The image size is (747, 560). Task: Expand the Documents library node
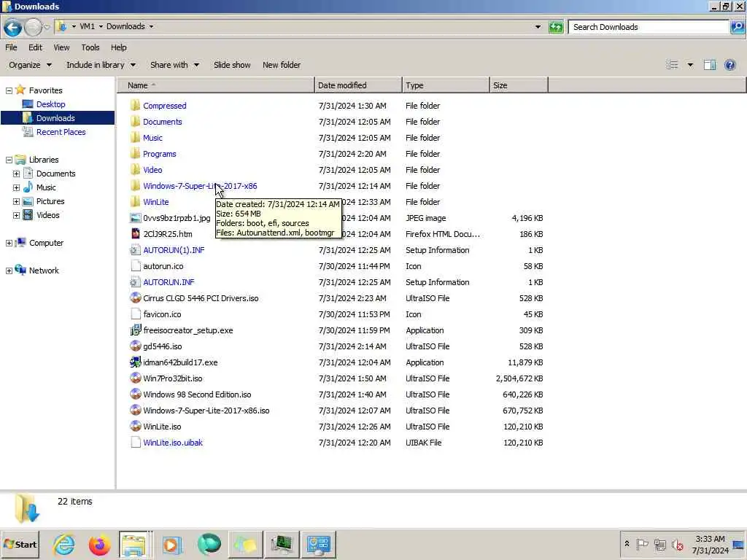click(16, 174)
